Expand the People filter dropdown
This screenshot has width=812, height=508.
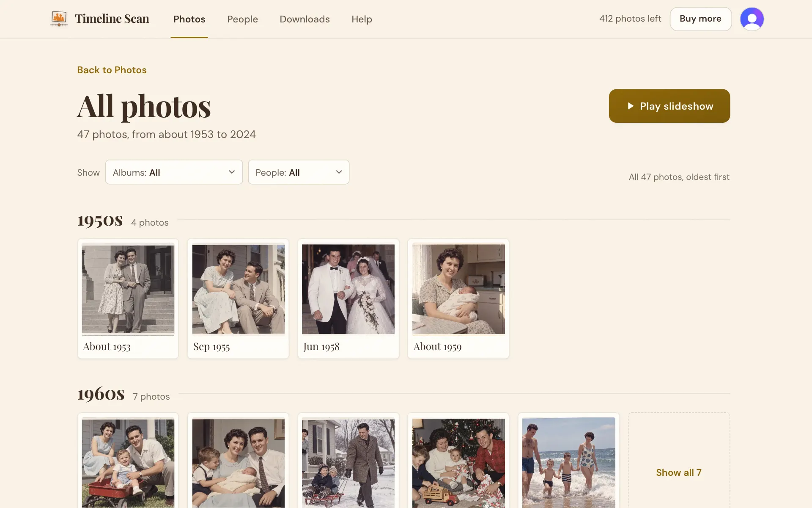tap(299, 172)
